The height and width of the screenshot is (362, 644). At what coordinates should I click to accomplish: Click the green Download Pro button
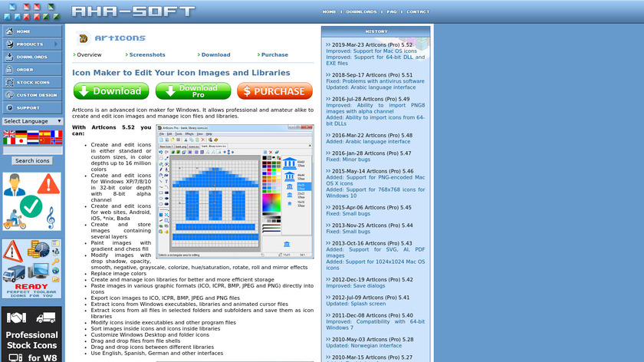point(193,90)
